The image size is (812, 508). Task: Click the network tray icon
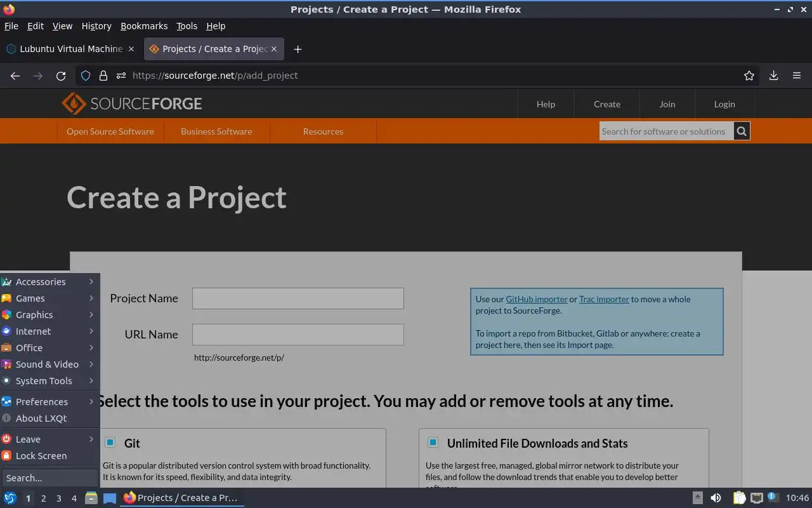click(x=756, y=498)
